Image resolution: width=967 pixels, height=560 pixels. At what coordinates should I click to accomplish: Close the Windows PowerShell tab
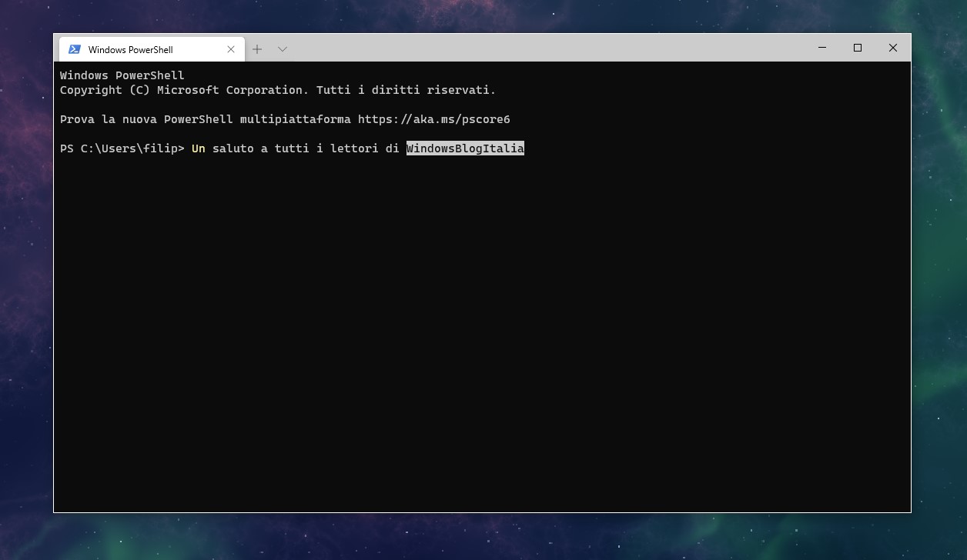231,49
